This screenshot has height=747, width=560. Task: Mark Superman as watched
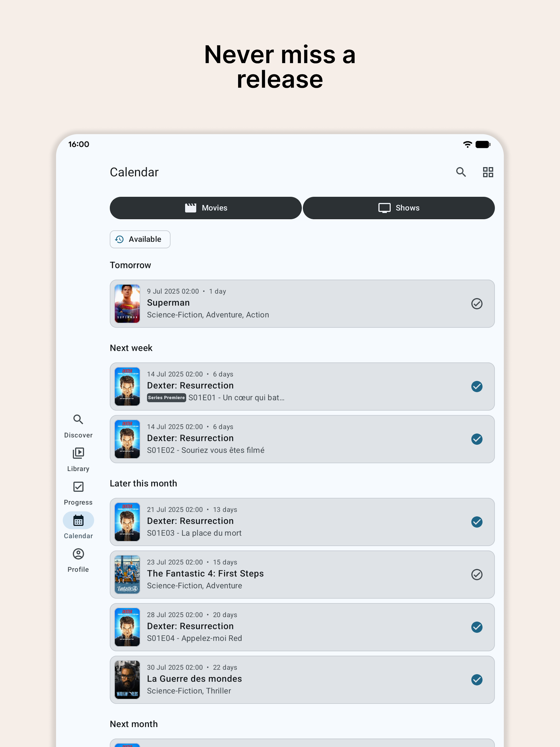coord(477,303)
